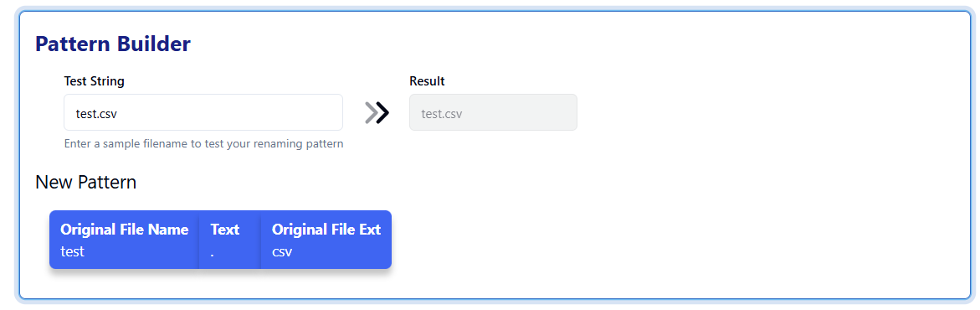
Task: Click the sample filename helper text
Action: coord(203,143)
